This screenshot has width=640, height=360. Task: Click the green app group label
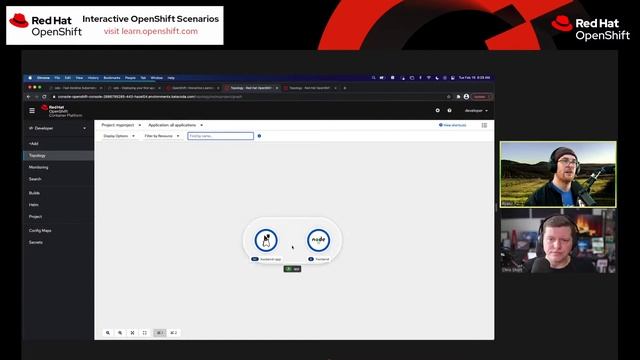(292, 269)
